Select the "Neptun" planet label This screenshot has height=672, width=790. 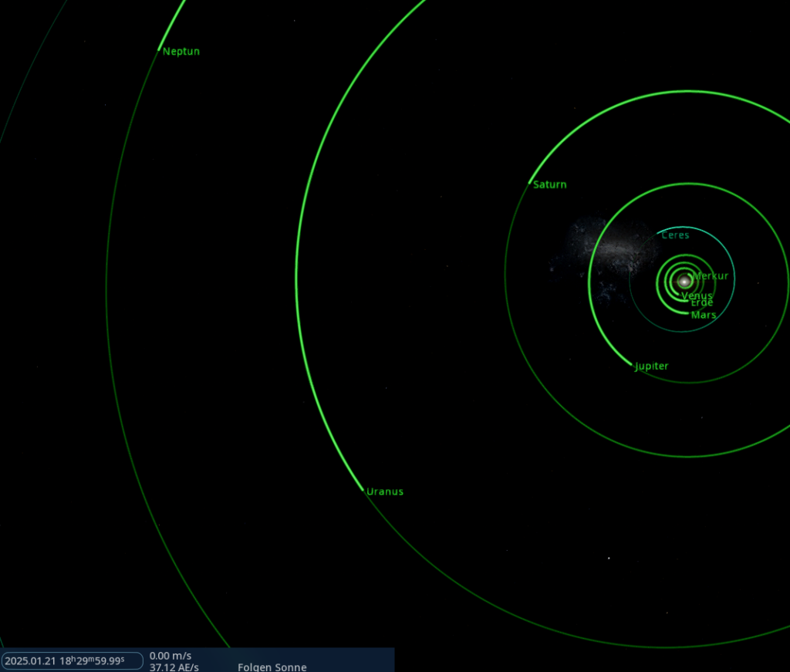pos(181,52)
